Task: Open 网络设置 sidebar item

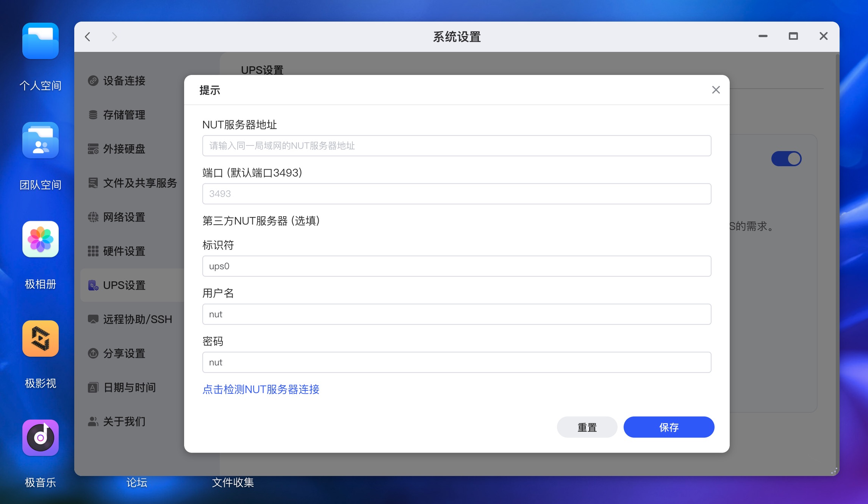Action: [x=124, y=217]
